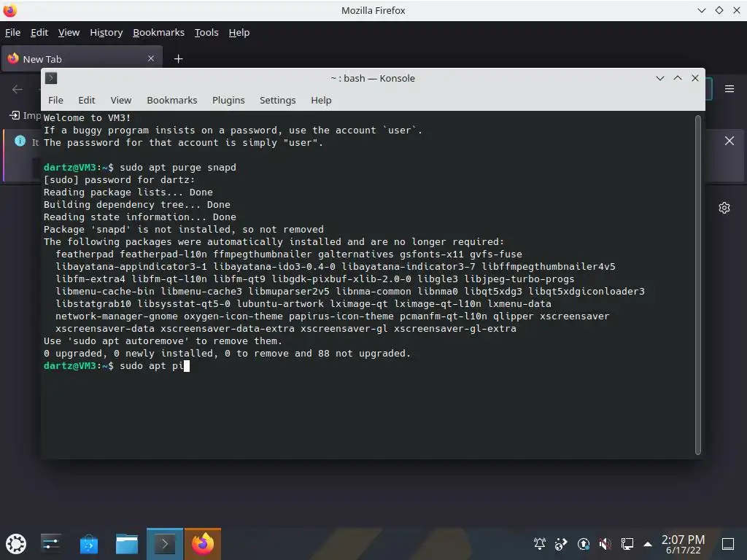Viewport: 747px width, 560px height.
Task: Click the updates tray icon
Action: [x=584, y=544]
